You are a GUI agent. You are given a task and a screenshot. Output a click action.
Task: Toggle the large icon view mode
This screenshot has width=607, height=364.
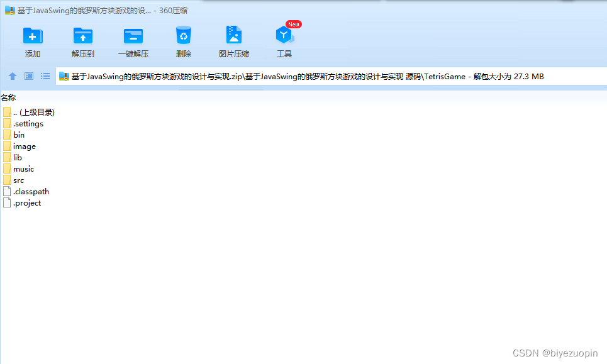tap(28, 76)
